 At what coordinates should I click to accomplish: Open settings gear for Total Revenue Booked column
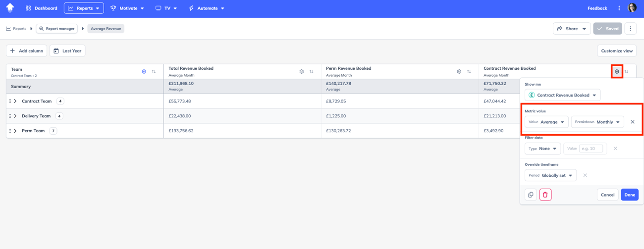[301, 72]
